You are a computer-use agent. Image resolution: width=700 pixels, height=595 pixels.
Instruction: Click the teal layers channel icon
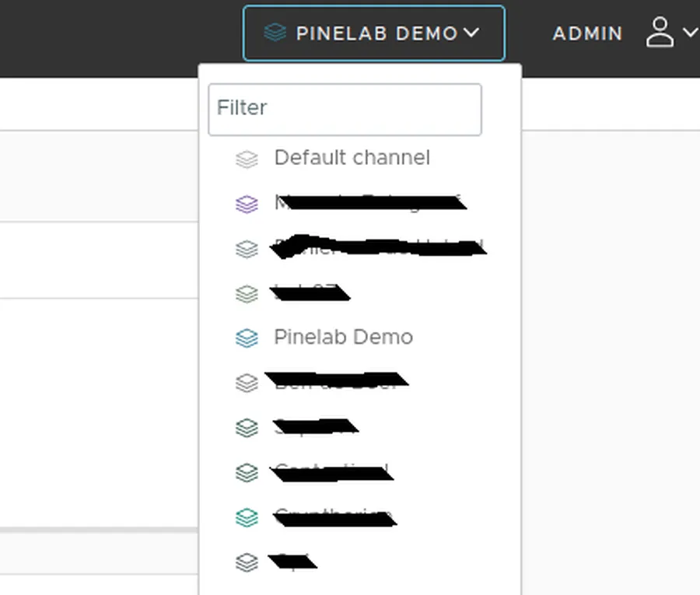coord(247,516)
